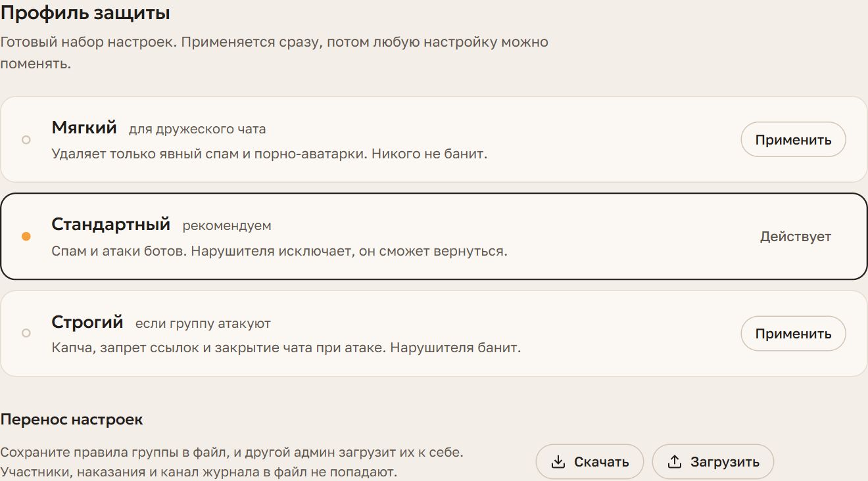Click the 'Готовый набор настроек' intro text
The image size is (868, 481).
point(274,53)
